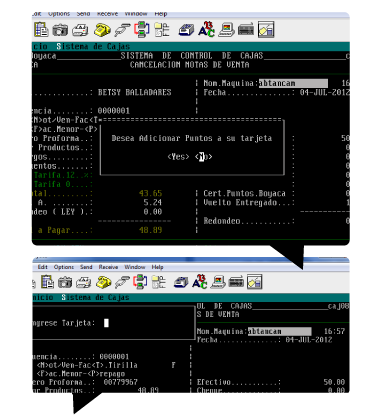Click the modem device icon in the upper window toolbar
Image resolution: width=386 pixels, height=415 pixels.
coord(246,30)
